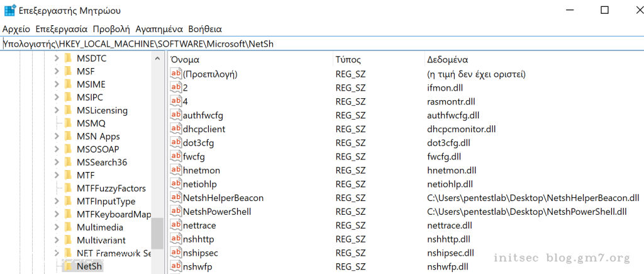Open the Αρχείο menu

pos(16,29)
